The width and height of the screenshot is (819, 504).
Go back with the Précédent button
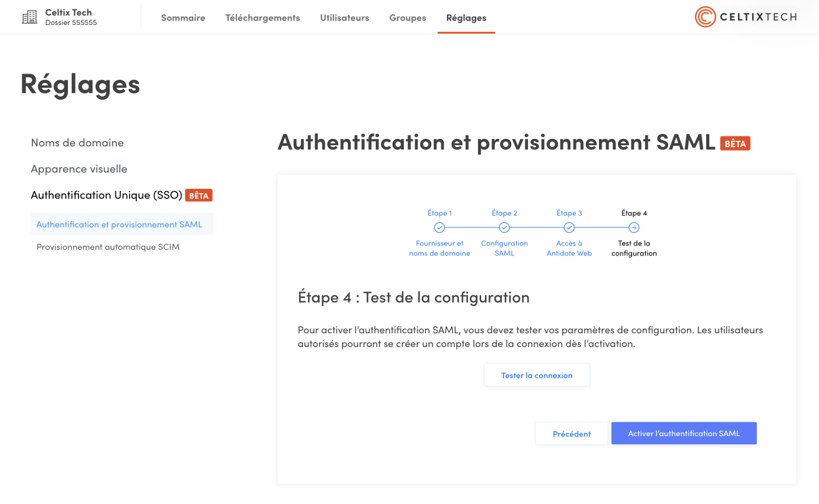coord(572,434)
